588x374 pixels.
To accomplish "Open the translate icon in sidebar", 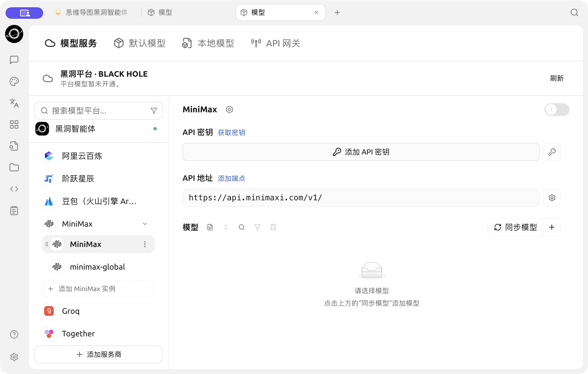I will (14, 103).
